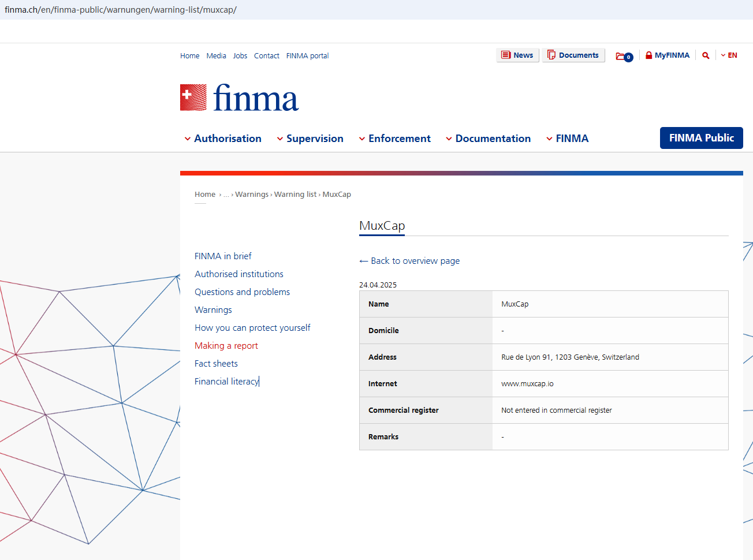Open How you can protect yourself
753x560 pixels.
[252, 328]
